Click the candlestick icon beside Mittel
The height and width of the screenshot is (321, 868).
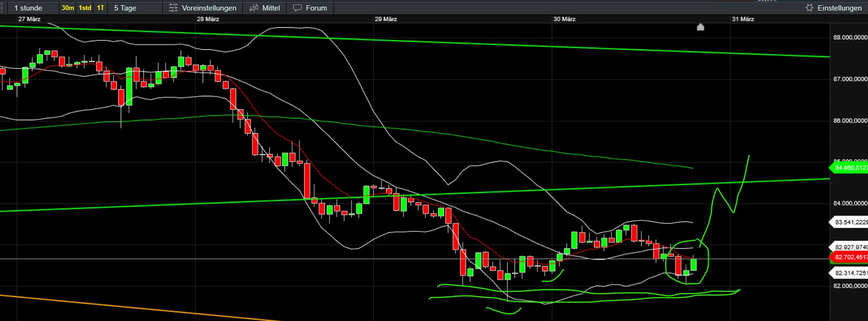click(254, 8)
